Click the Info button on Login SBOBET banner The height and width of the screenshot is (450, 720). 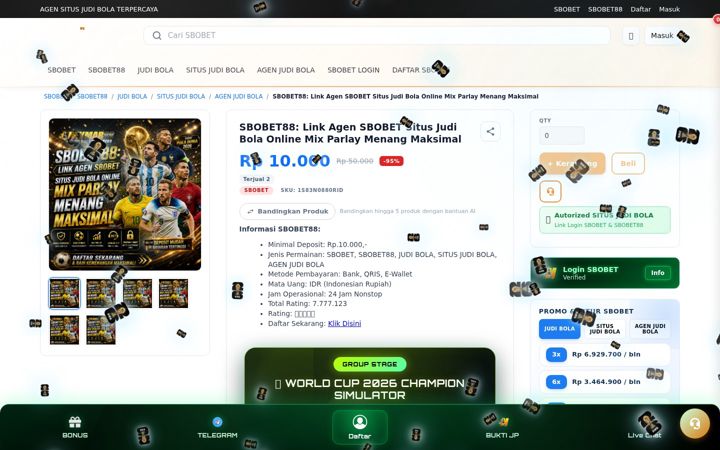tap(657, 273)
